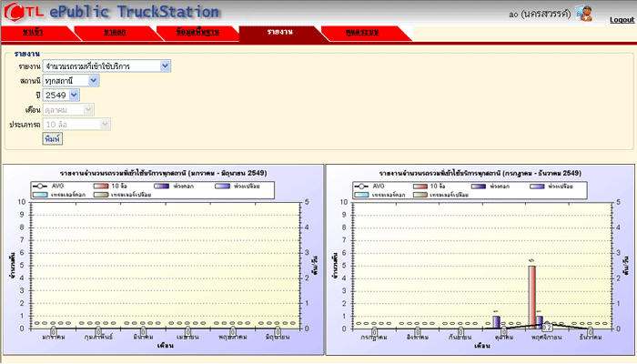Open the ขาเข้า tab
Viewport: 637px width, 364px height.
click(x=33, y=32)
